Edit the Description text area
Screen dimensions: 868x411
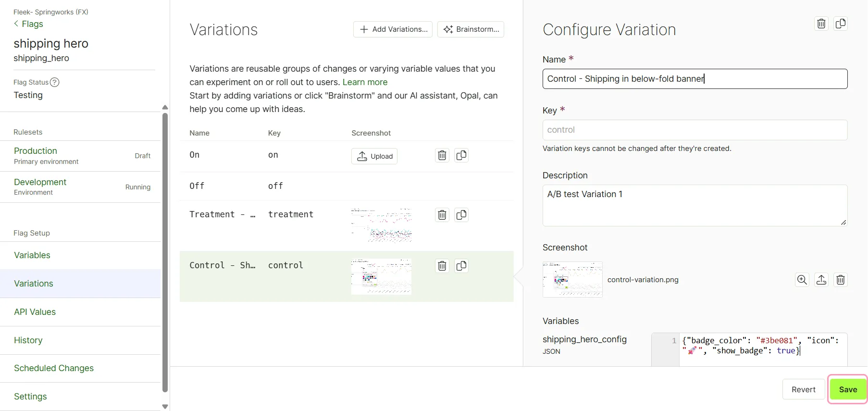tap(695, 205)
